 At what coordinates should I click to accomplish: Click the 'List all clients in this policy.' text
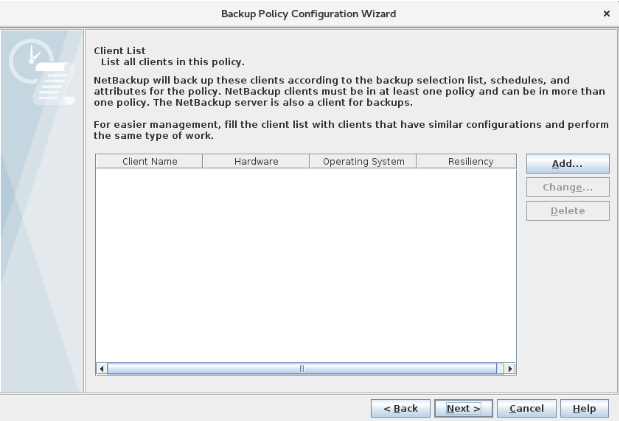173,62
